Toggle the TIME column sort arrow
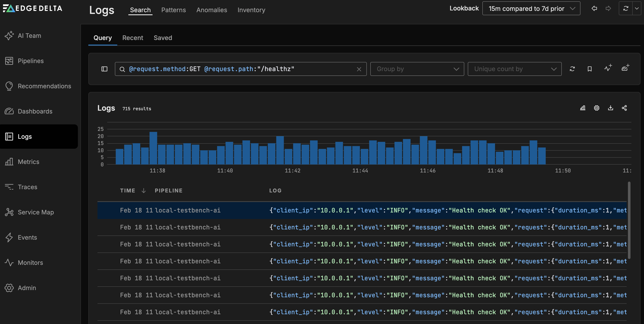Image resolution: width=644 pixels, height=324 pixels. click(144, 191)
